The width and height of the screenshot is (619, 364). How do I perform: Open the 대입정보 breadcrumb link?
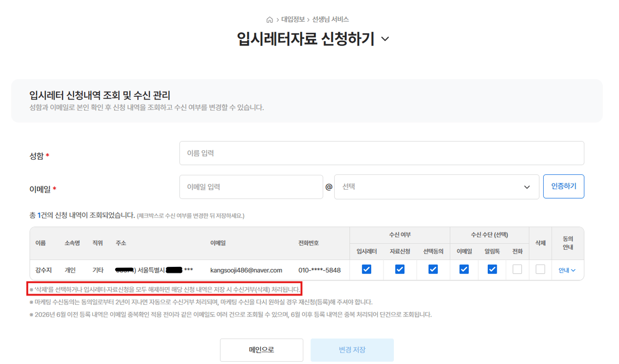(x=293, y=19)
